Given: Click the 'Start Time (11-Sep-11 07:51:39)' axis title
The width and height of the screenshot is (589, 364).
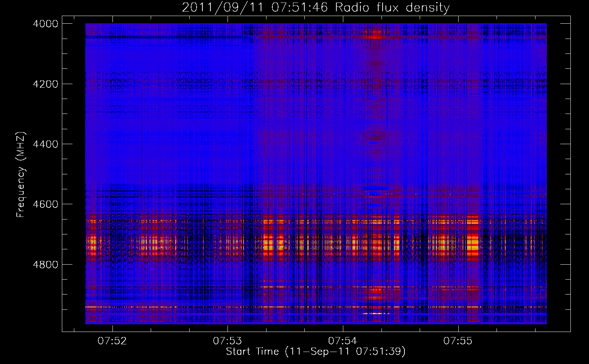Looking at the screenshot, I should click(316, 352).
